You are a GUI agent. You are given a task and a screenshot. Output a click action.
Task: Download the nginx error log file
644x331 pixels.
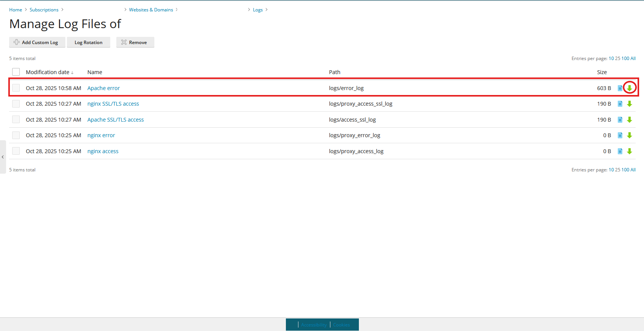tap(630, 135)
